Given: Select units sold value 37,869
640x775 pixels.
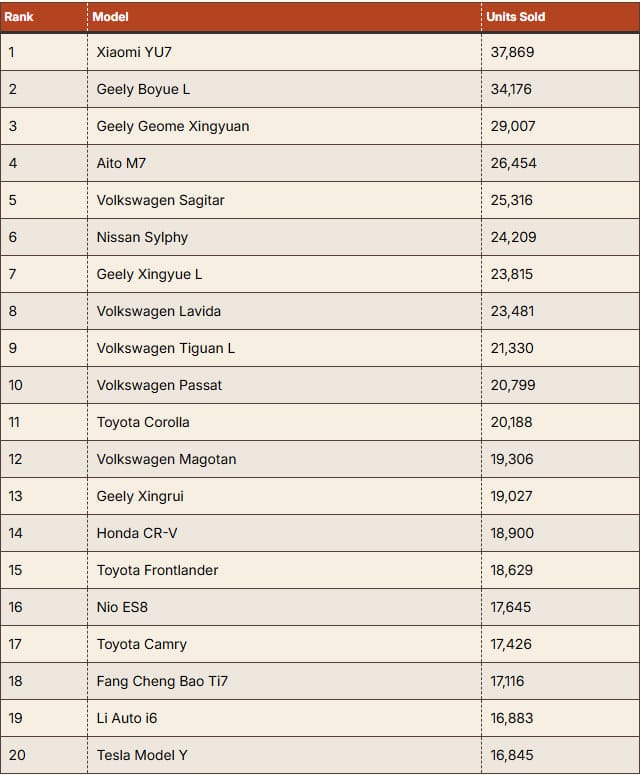Looking at the screenshot, I should pos(512,52).
